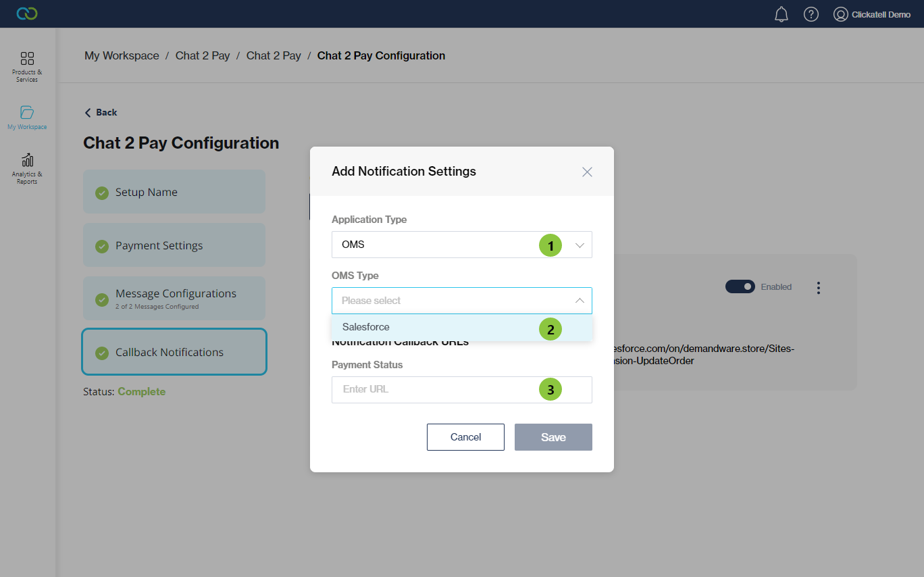Disable the Enabled toggle switch
Image resolution: width=924 pixels, height=577 pixels.
pyautogui.click(x=740, y=286)
